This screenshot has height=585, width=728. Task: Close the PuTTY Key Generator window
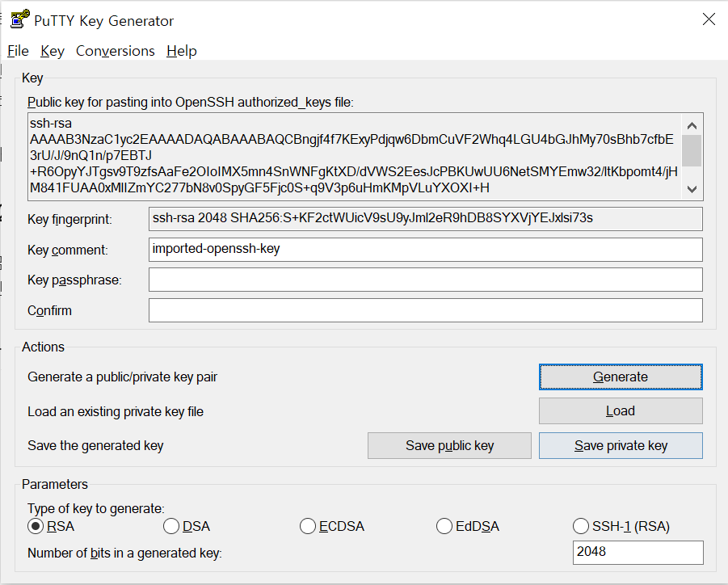point(709,19)
